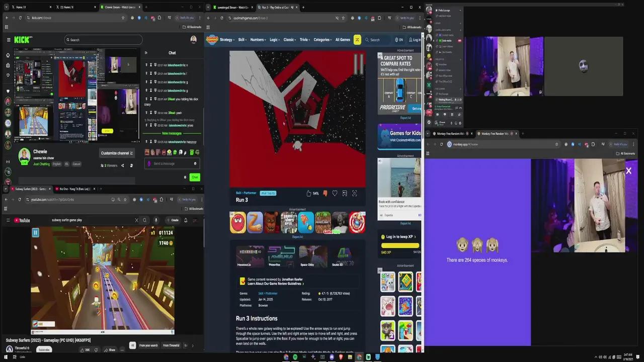
Task: Open Numbers dropdown on Coolmath Games
Action: 258,40
